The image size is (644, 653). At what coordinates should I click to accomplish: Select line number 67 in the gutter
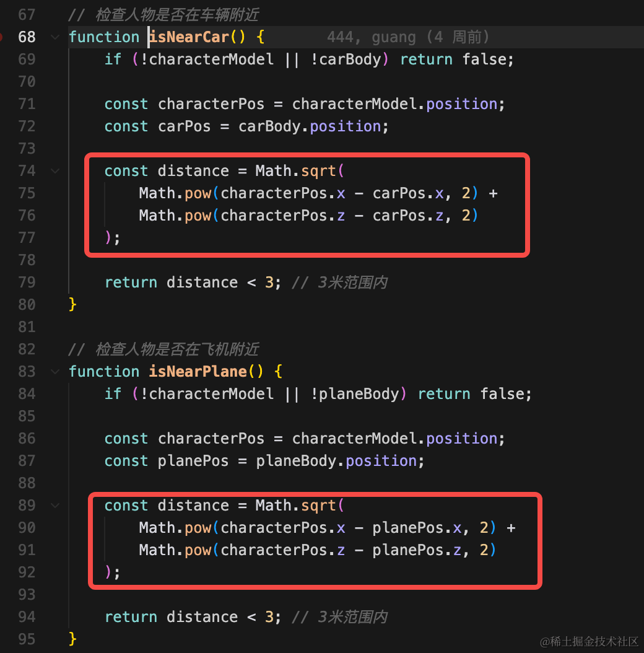pyautogui.click(x=27, y=15)
